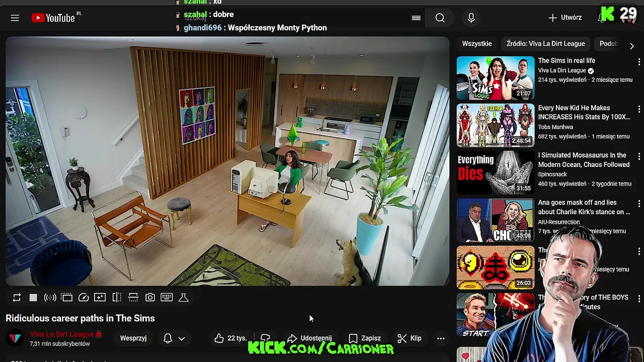The height and width of the screenshot is (362, 644).
Task: Click the Wesprzyj support button
Action: coord(133,338)
